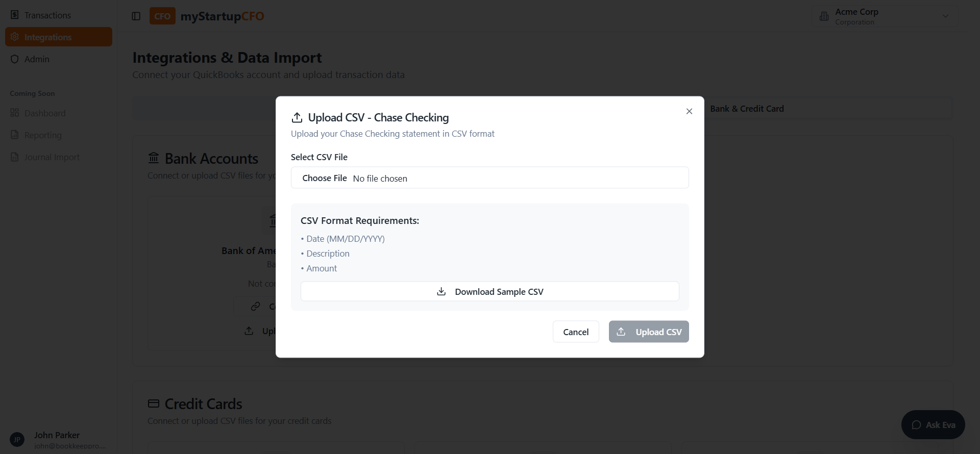Image resolution: width=980 pixels, height=454 pixels.
Task: Click Download Sample CSV button
Action: point(489,292)
